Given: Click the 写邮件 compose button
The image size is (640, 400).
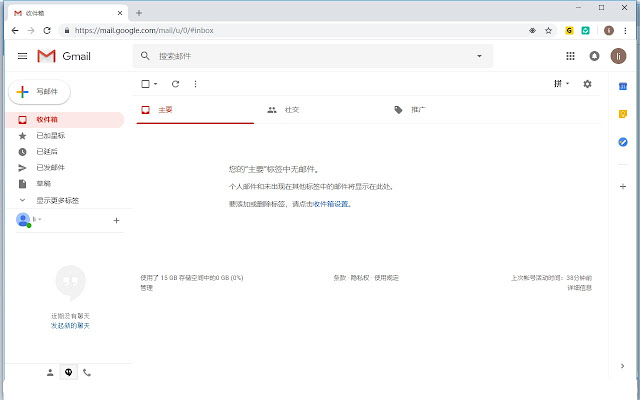Looking at the screenshot, I should tap(40, 91).
